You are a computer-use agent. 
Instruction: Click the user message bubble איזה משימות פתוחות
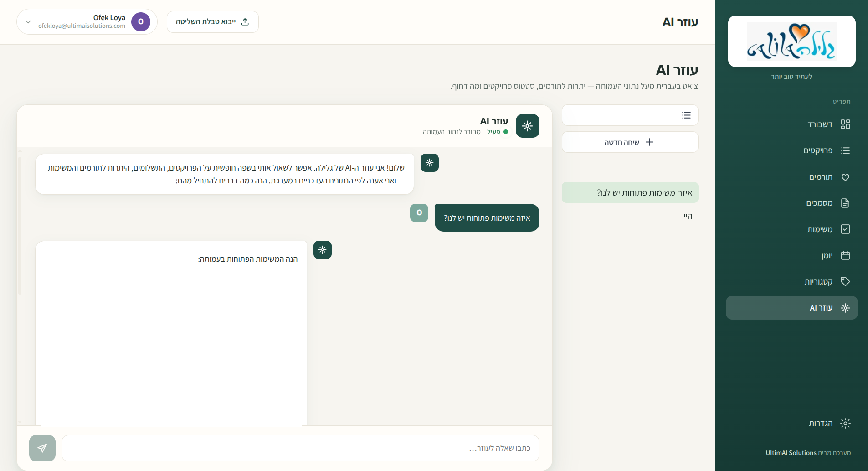point(487,218)
